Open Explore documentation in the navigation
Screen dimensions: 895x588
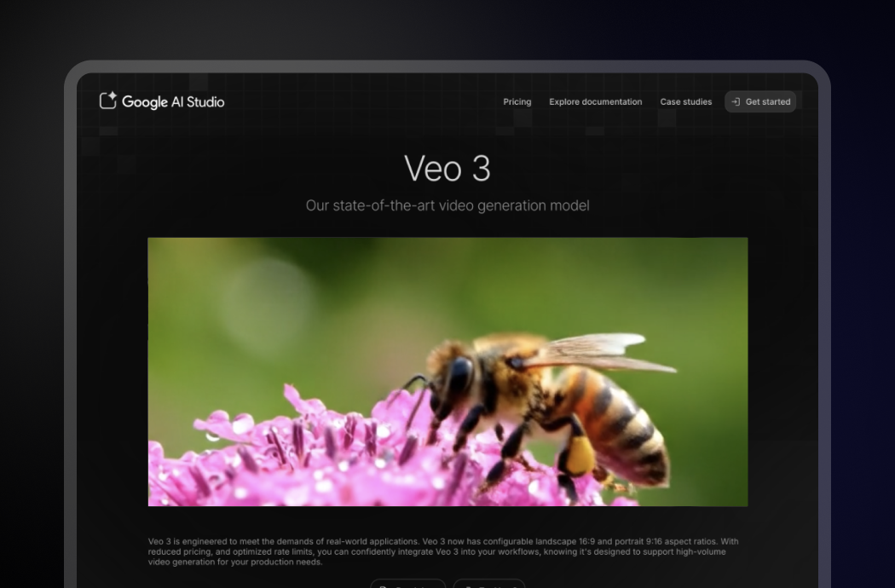click(x=595, y=102)
